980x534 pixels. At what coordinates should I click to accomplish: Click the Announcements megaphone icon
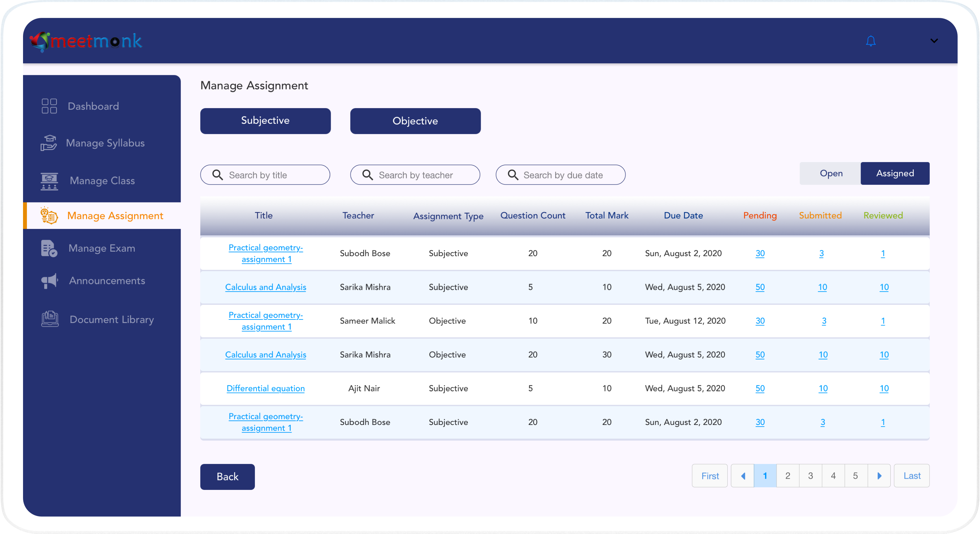point(49,281)
